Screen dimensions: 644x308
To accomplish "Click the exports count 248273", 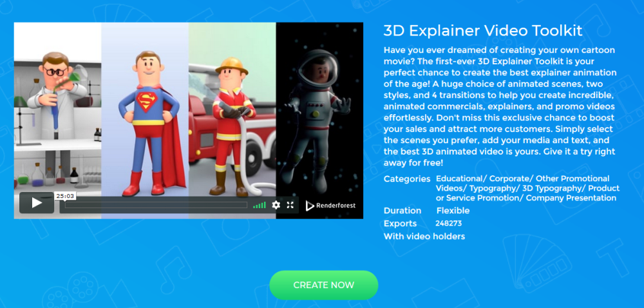I will [448, 224].
